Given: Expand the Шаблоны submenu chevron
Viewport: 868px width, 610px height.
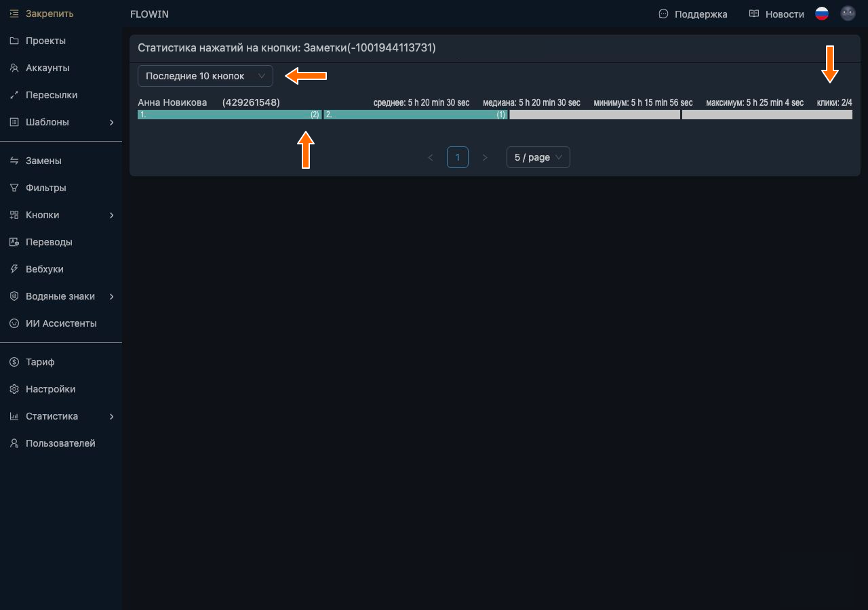Looking at the screenshot, I should coord(112,122).
